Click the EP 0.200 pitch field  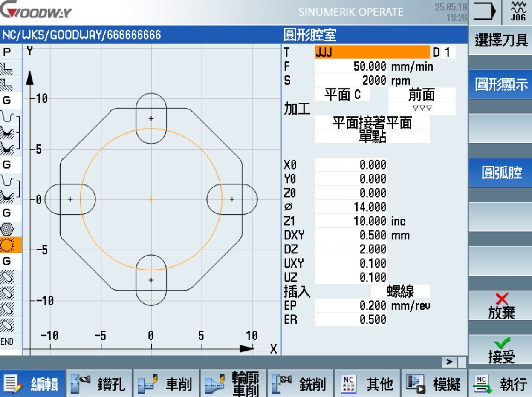351,305
